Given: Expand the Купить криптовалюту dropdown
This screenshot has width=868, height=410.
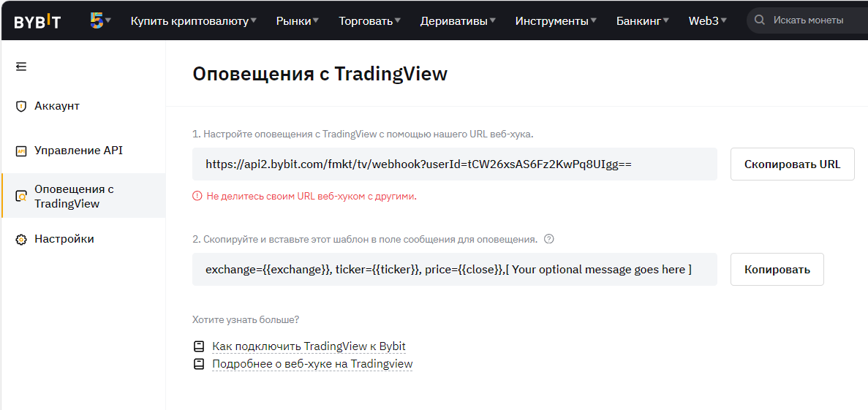Looking at the screenshot, I should click(x=193, y=21).
